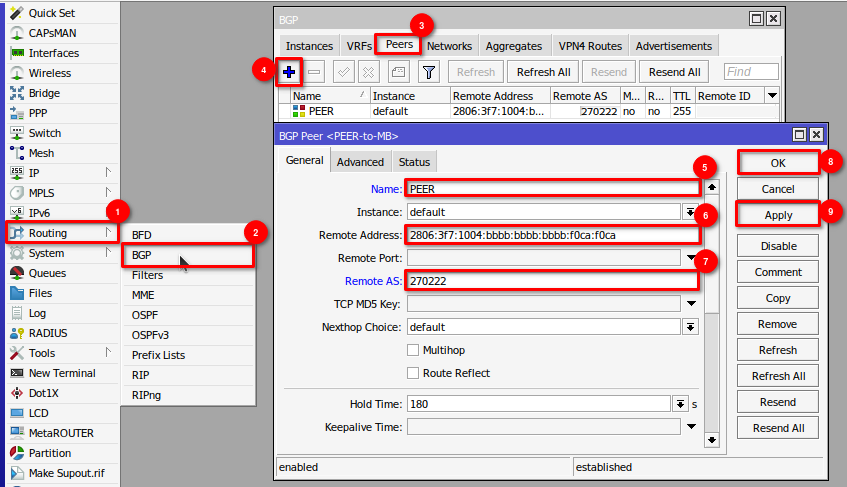847x487 pixels.
Task: Toggle the Route Reflect checkbox
Action: pos(413,373)
